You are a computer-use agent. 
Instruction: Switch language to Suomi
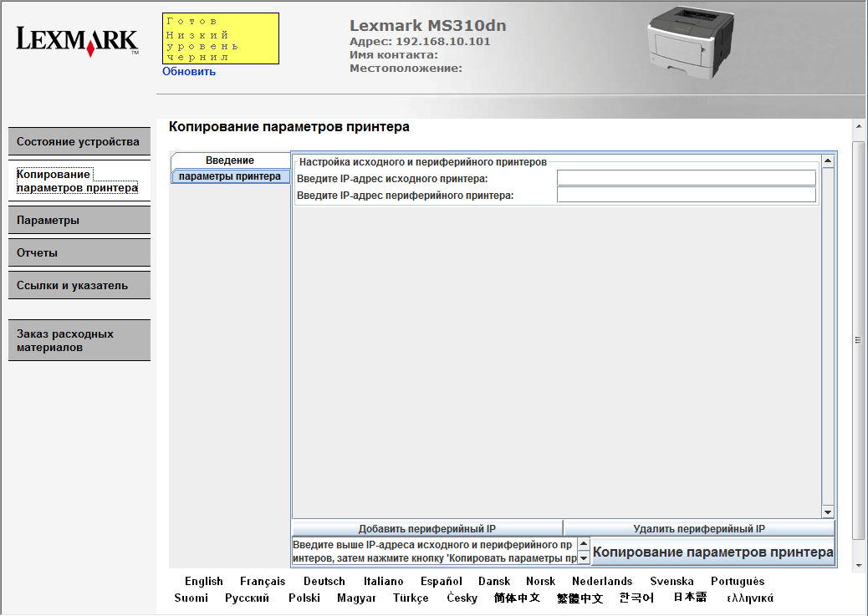(x=191, y=598)
